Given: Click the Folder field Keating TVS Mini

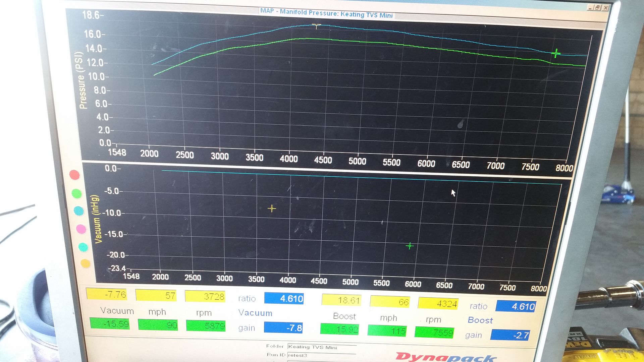Looking at the screenshot, I should 322,347.
